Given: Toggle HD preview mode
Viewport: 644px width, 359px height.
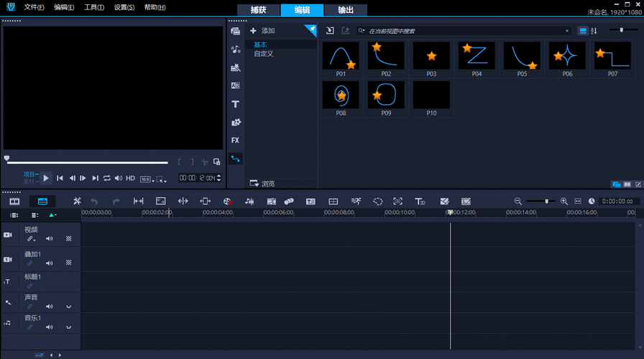Looking at the screenshot, I should (130, 178).
